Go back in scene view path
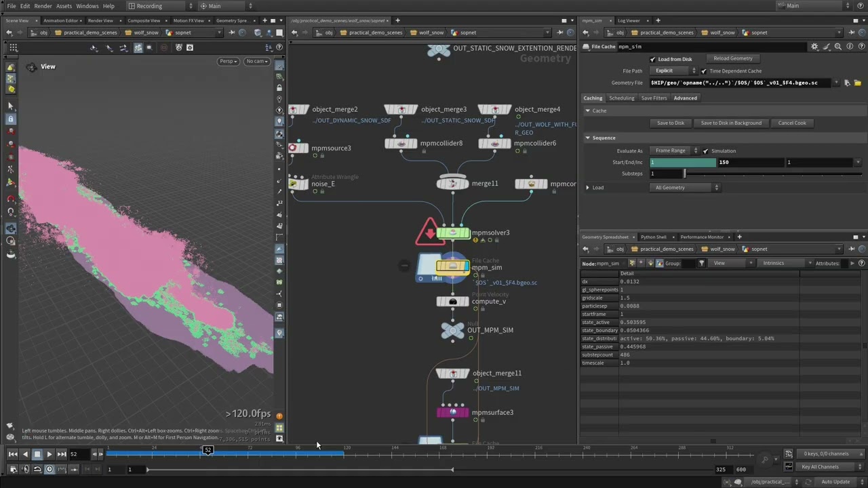868x488 pixels. [10, 33]
